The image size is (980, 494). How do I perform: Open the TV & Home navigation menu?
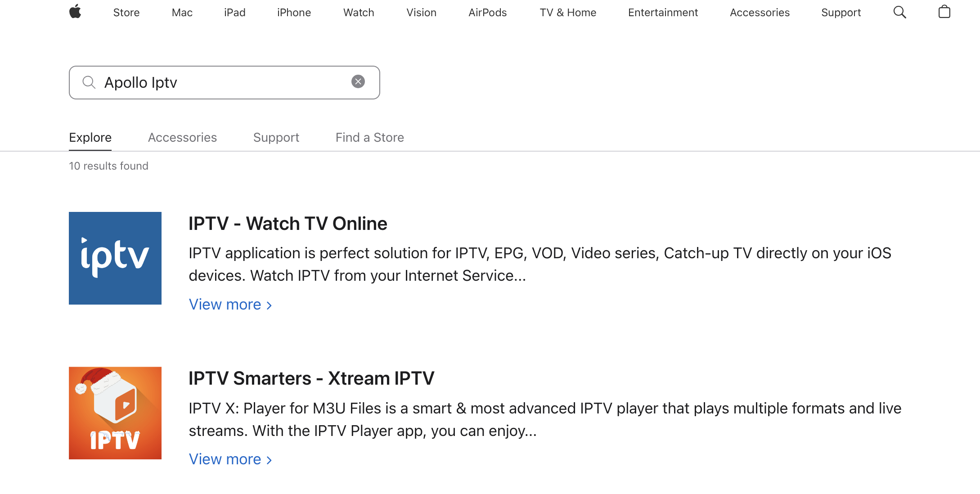pyautogui.click(x=568, y=13)
